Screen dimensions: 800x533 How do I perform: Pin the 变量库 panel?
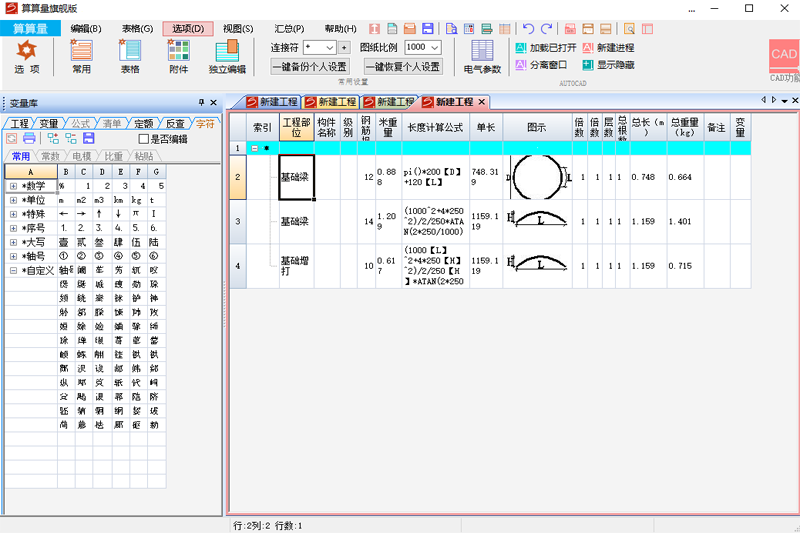200,102
